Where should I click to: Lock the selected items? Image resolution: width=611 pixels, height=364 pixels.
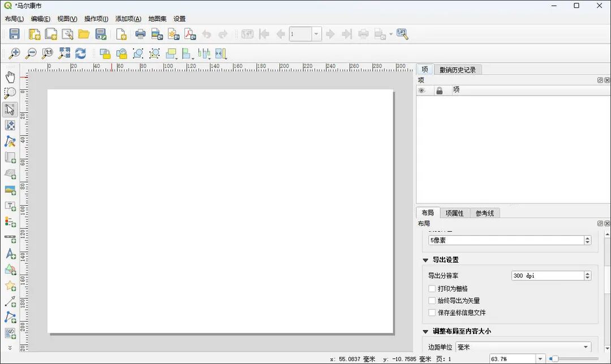click(105, 53)
